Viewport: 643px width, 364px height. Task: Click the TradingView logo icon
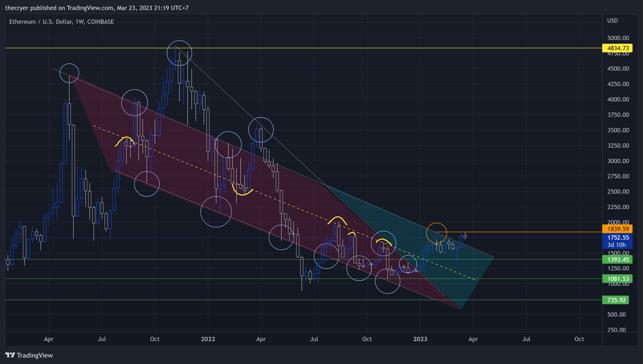(10, 355)
